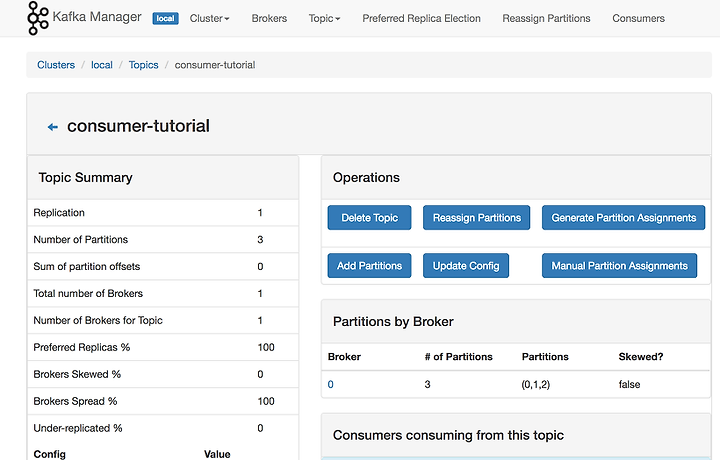Select the Brokers Skewed % label
Screen dimensions: 720x460
[x=77, y=374]
